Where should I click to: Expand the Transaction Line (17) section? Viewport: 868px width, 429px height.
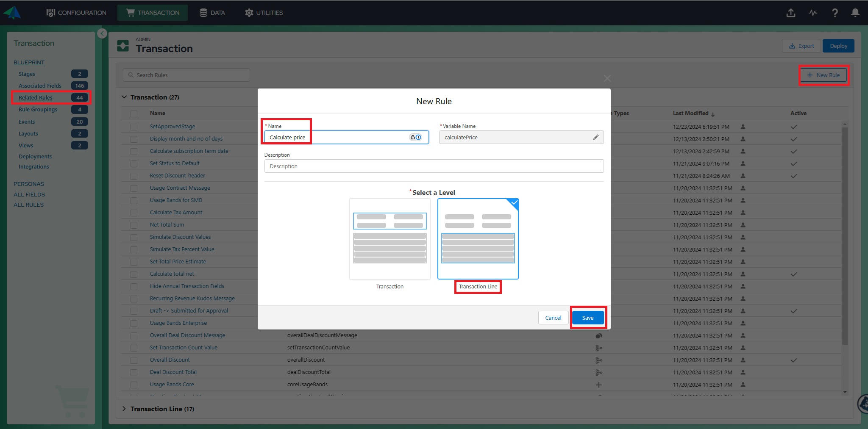tap(124, 409)
